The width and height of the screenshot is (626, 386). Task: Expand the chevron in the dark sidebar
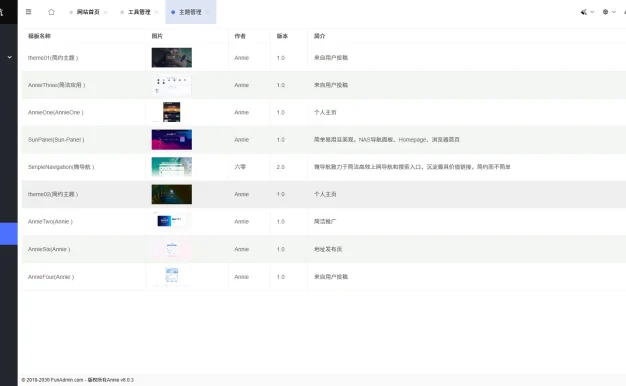click(x=10, y=57)
